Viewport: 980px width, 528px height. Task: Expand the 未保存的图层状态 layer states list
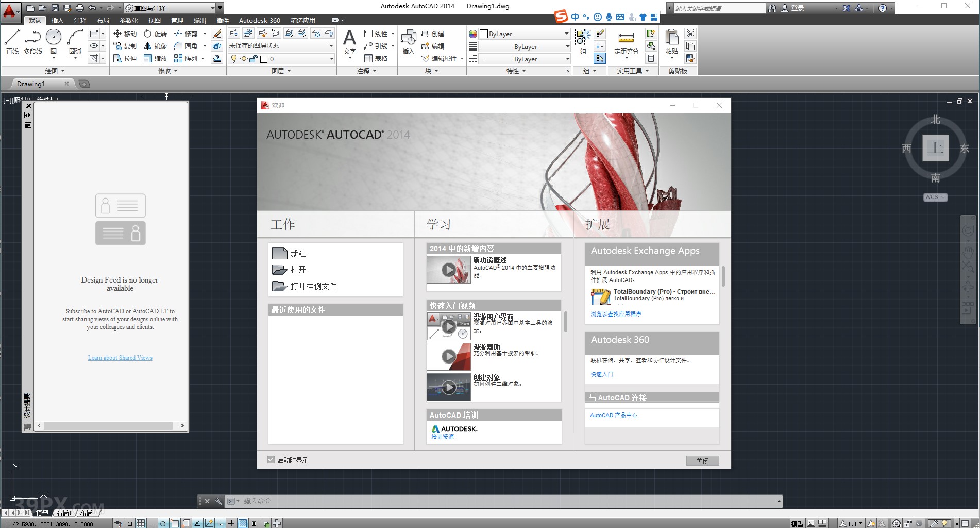coord(330,45)
